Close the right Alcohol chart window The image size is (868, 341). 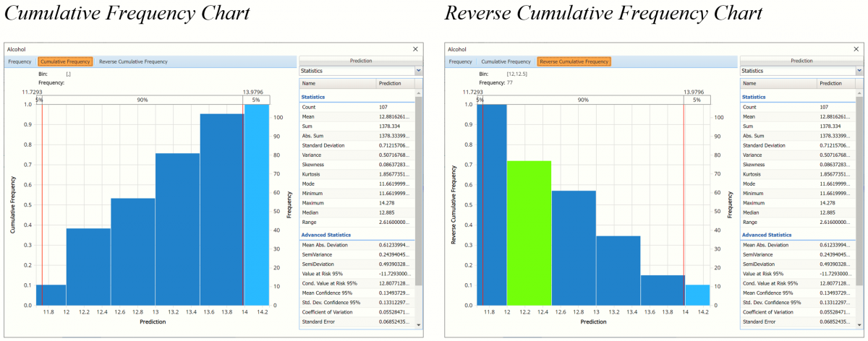(856, 49)
